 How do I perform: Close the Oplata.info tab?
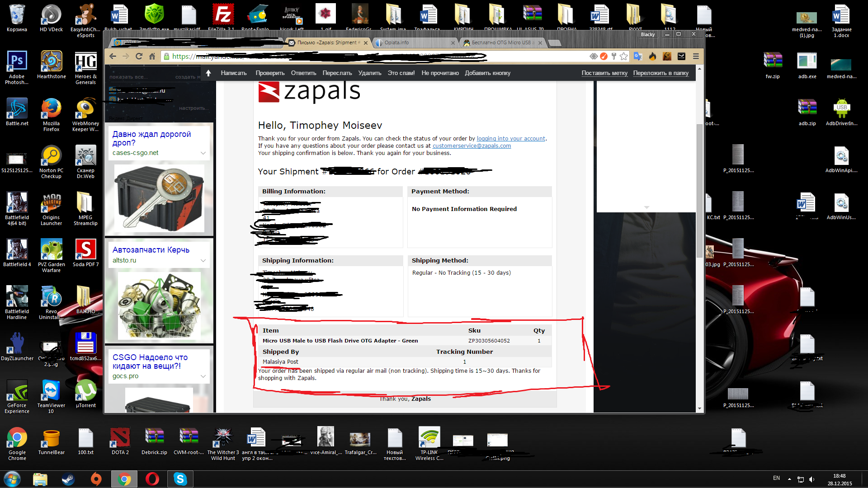click(453, 43)
